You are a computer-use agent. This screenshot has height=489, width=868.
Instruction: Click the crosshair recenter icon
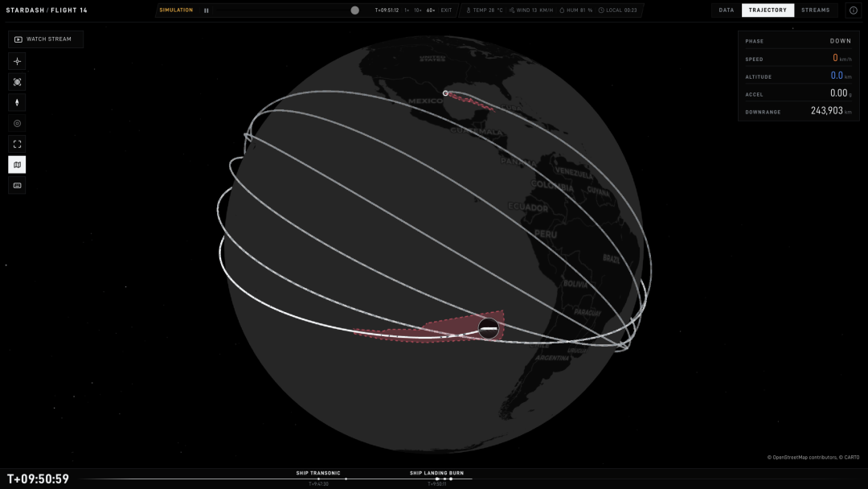pyautogui.click(x=17, y=61)
